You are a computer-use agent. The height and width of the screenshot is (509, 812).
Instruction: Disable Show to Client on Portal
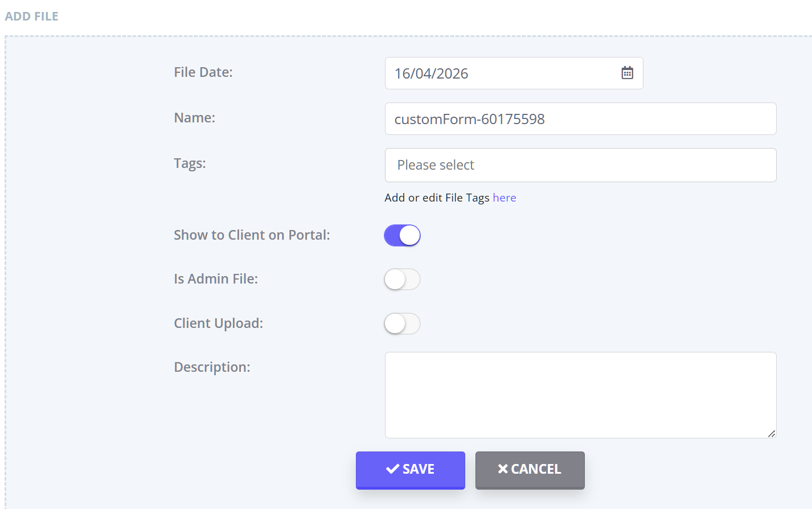402,235
